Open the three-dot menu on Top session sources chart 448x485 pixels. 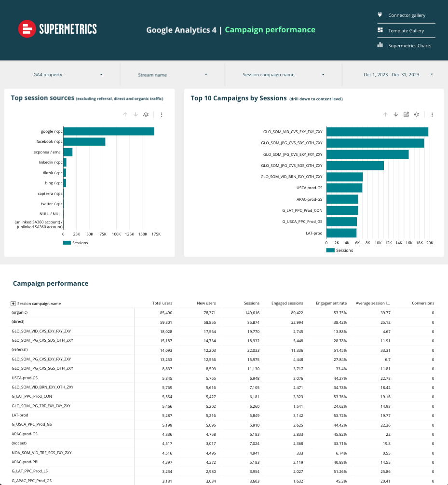click(x=162, y=114)
